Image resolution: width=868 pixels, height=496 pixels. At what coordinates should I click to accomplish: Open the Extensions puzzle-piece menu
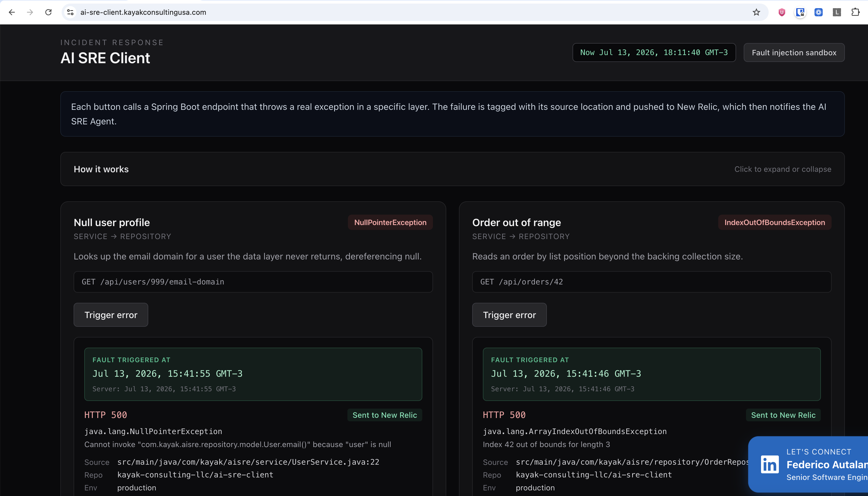pos(855,12)
